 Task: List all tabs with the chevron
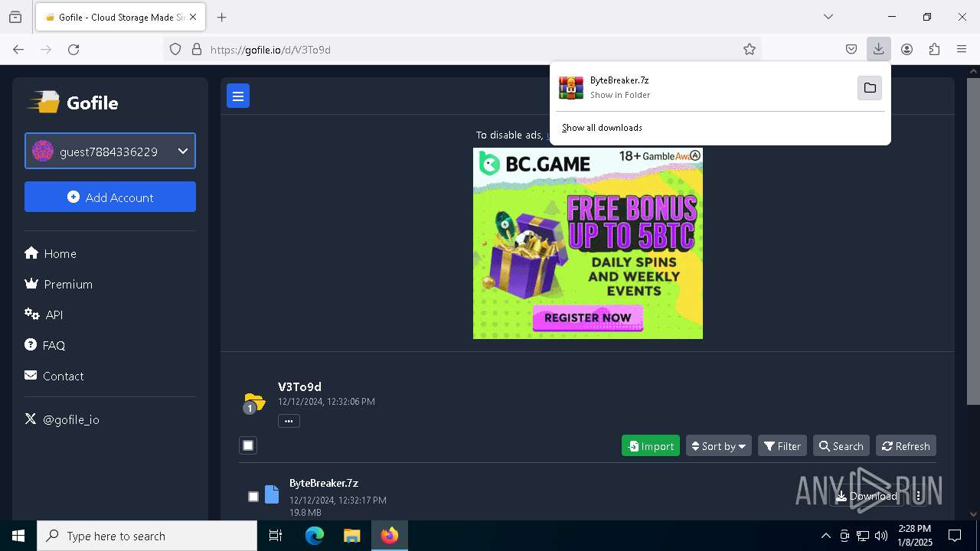coord(828,17)
